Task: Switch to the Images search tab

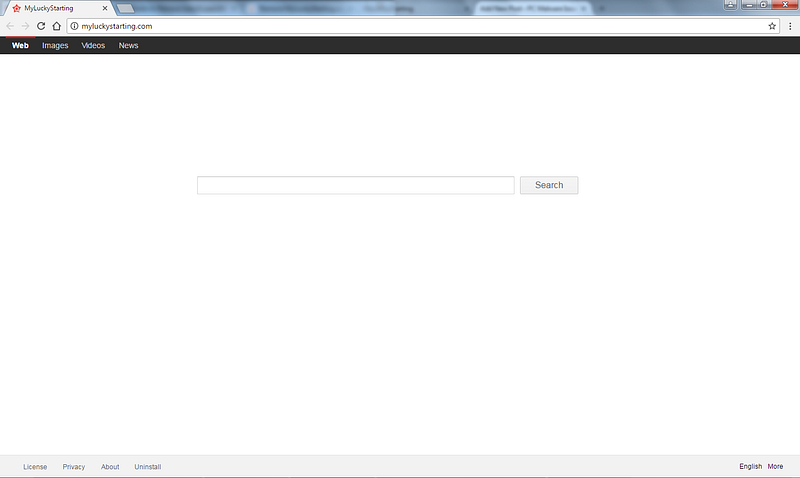Action: 55,45
